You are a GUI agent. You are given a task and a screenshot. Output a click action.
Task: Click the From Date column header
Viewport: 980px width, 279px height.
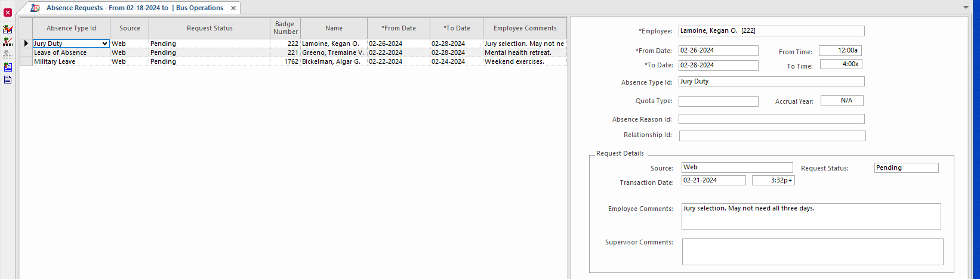click(x=399, y=28)
